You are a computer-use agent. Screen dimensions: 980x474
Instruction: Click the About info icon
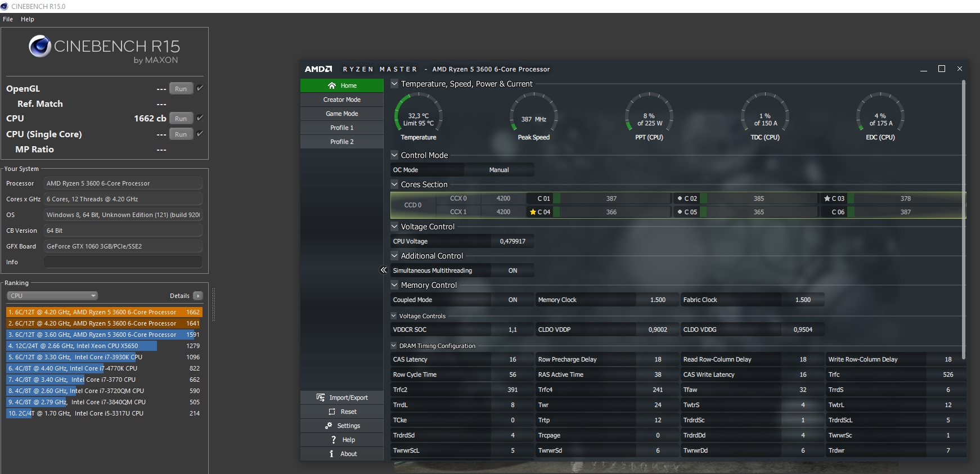[331, 454]
